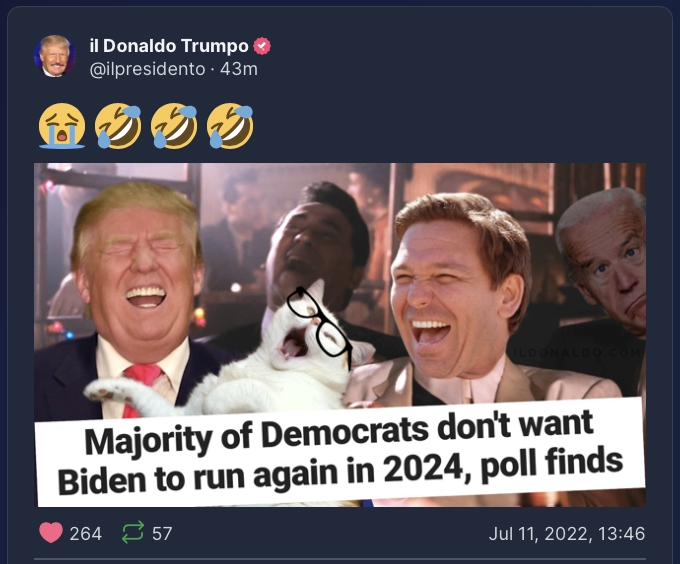The width and height of the screenshot is (680, 564).
Task: Click the ILDONALDO.COM watermark in the image
Action: (577, 352)
